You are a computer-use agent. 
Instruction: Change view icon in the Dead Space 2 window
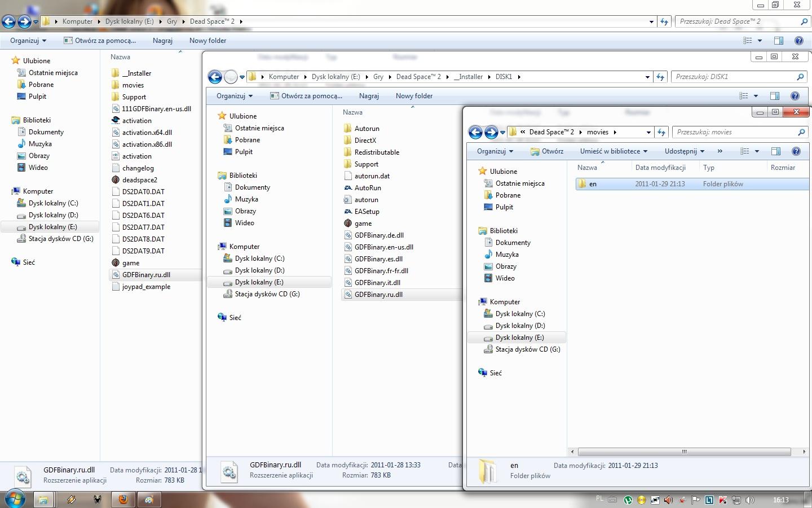coord(748,41)
